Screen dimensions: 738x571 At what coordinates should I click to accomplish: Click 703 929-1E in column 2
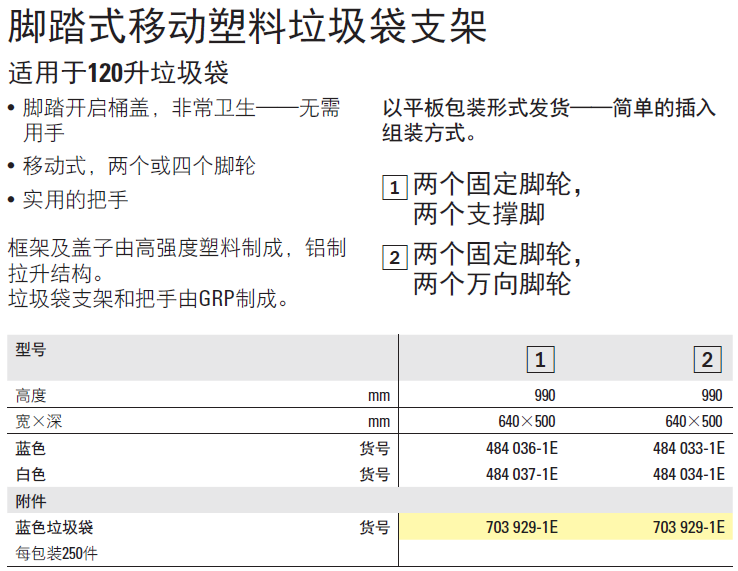coord(689,527)
